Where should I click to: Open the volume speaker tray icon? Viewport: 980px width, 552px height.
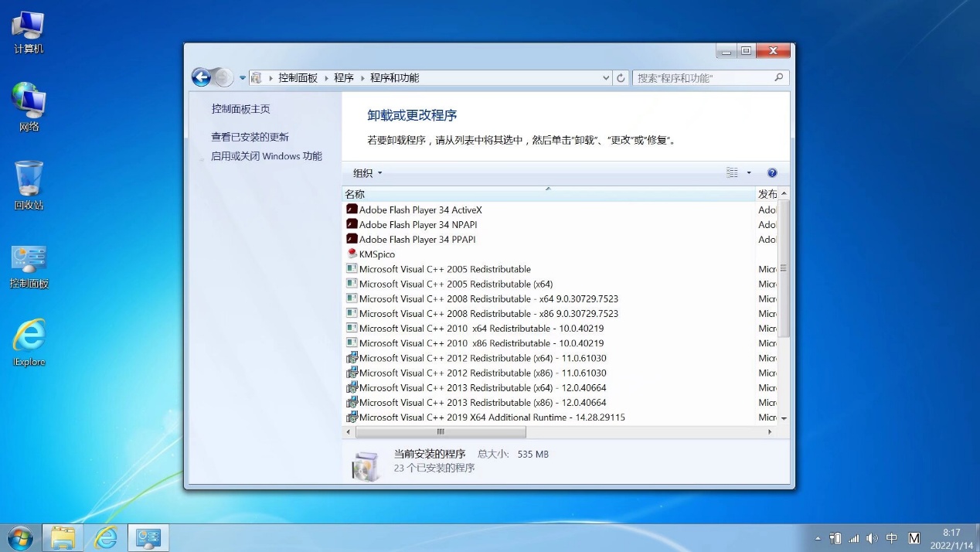(x=872, y=538)
